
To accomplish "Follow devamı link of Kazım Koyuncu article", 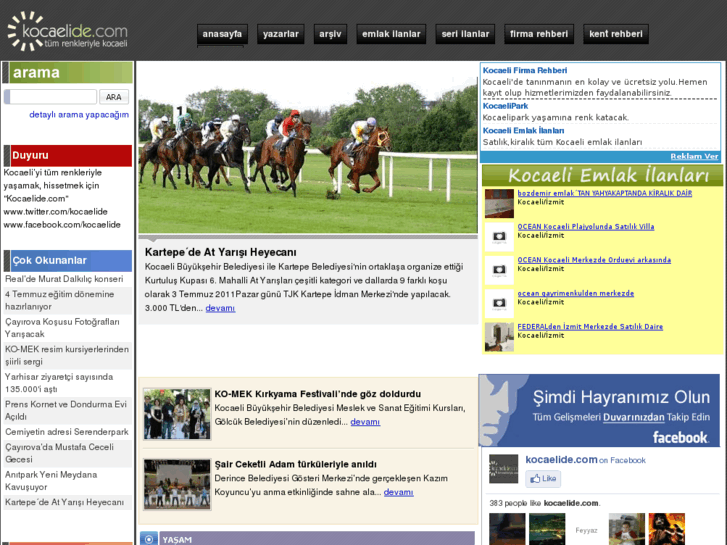I will 398,492.
